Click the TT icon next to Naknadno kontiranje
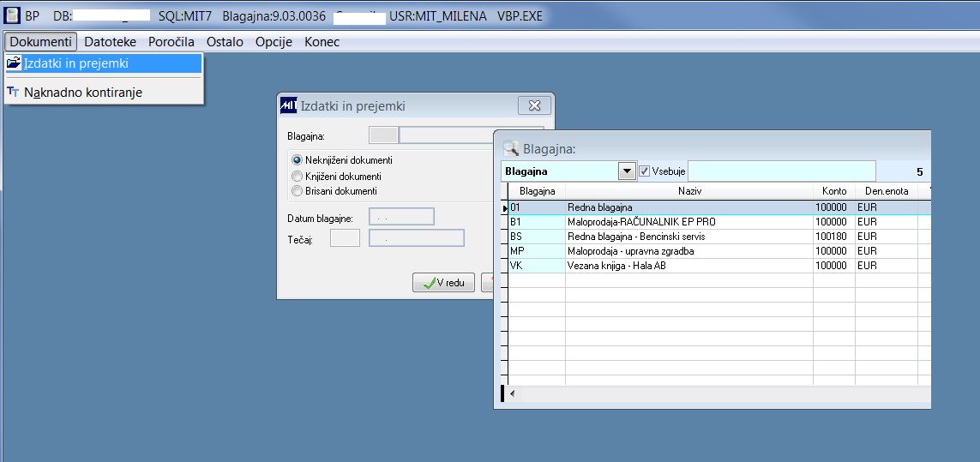Viewport: 980px width, 462px height. pos(13,93)
